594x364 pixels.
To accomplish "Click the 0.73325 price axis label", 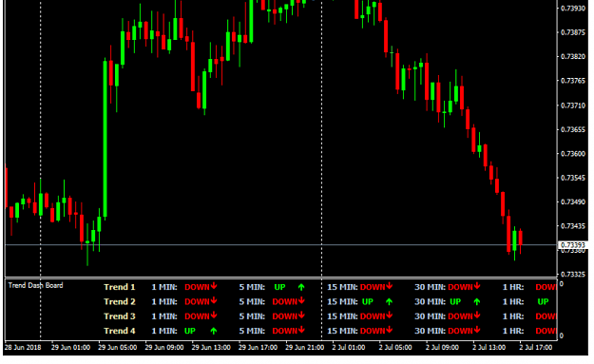I will 573,274.
